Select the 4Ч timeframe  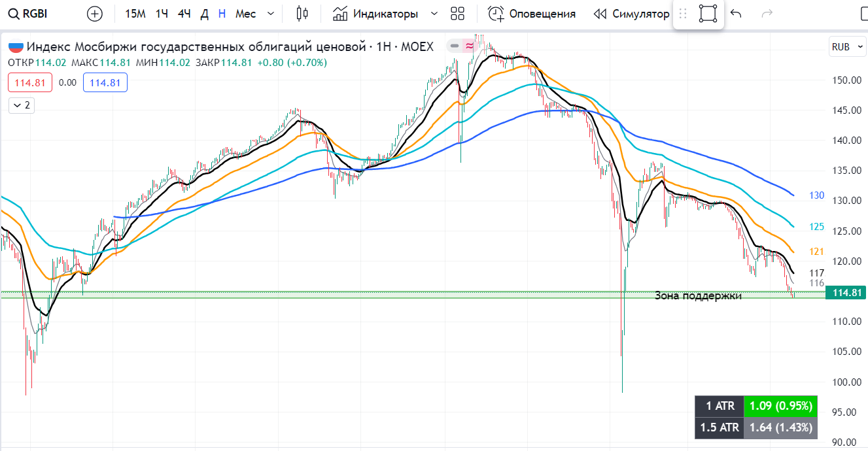tap(184, 14)
